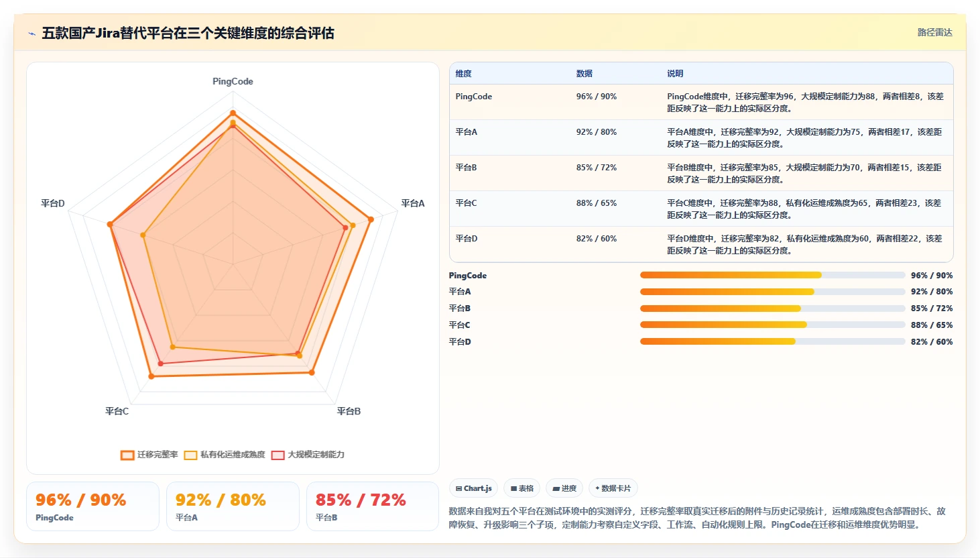Click the 平台B progress bar

click(772, 309)
